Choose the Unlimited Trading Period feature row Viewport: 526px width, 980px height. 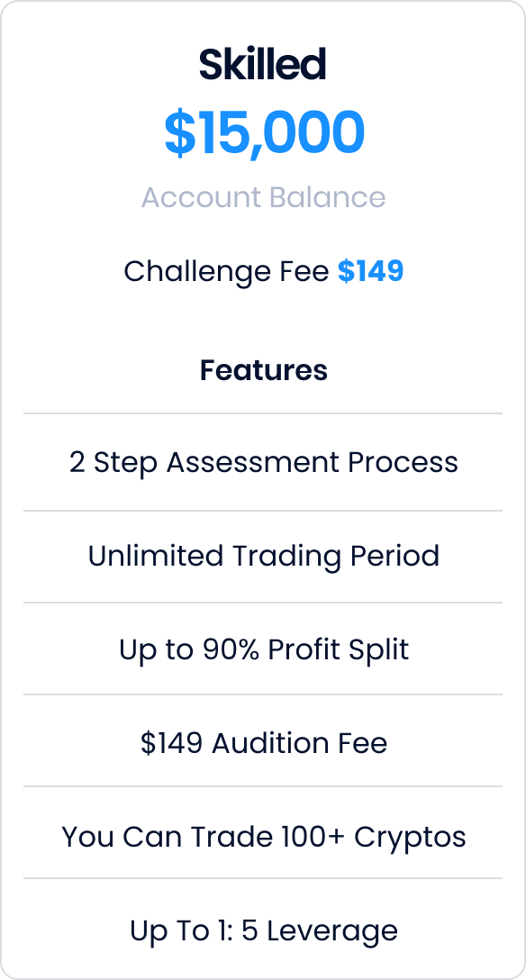(x=263, y=557)
